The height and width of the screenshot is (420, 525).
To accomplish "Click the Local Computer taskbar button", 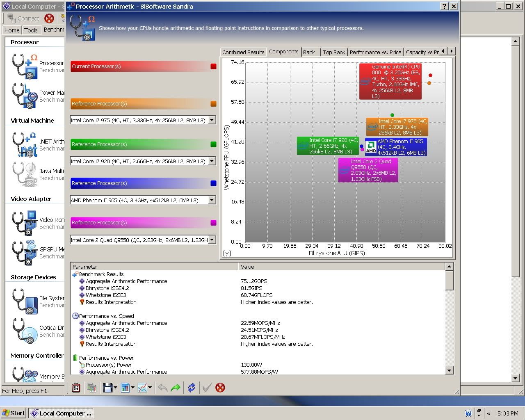I will (x=62, y=413).
